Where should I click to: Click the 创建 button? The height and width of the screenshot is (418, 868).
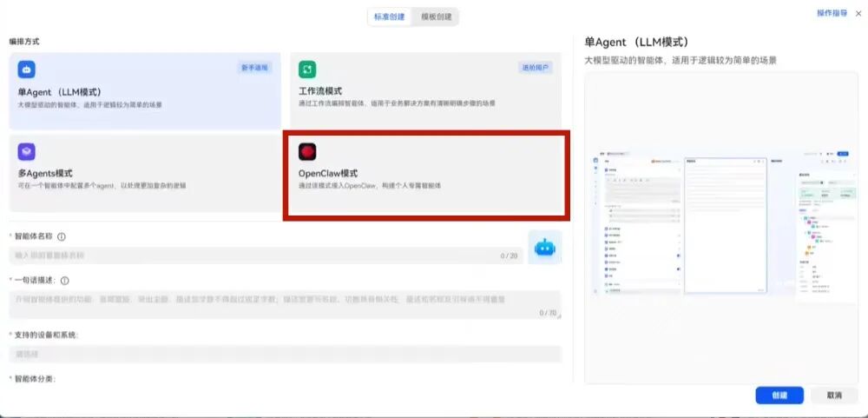coord(779,395)
